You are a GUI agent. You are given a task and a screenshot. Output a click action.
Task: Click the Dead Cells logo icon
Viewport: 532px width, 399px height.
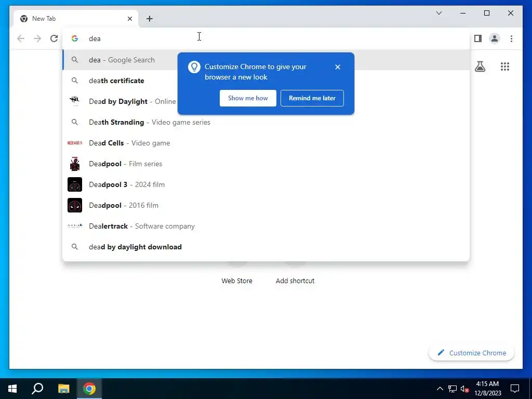click(x=75, y=143)
